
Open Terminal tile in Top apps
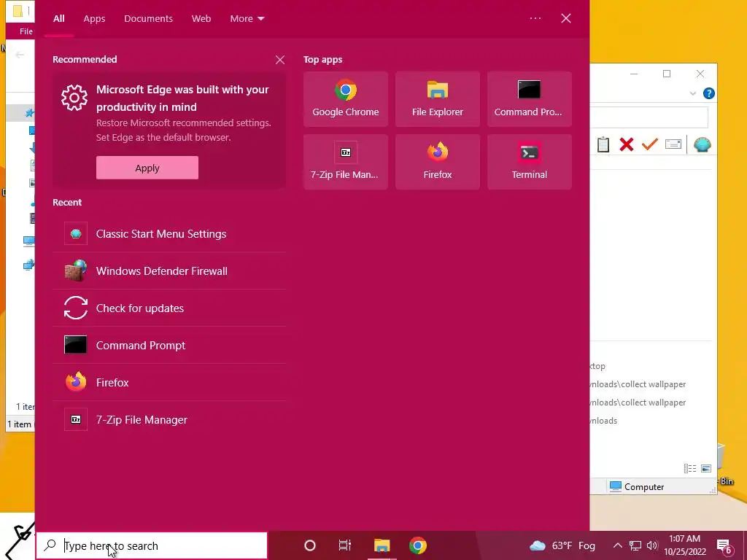click(530, 162)
